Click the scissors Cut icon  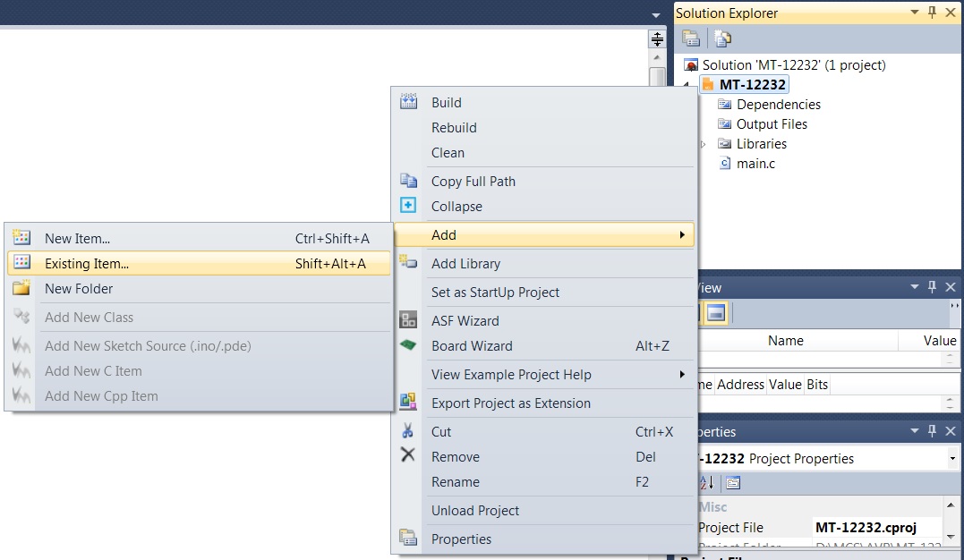408,431
